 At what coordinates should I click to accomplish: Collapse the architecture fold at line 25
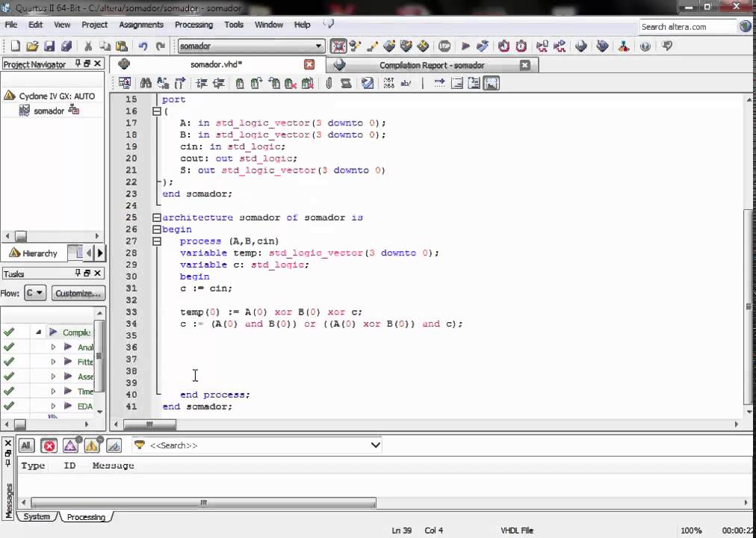[157, 218]
